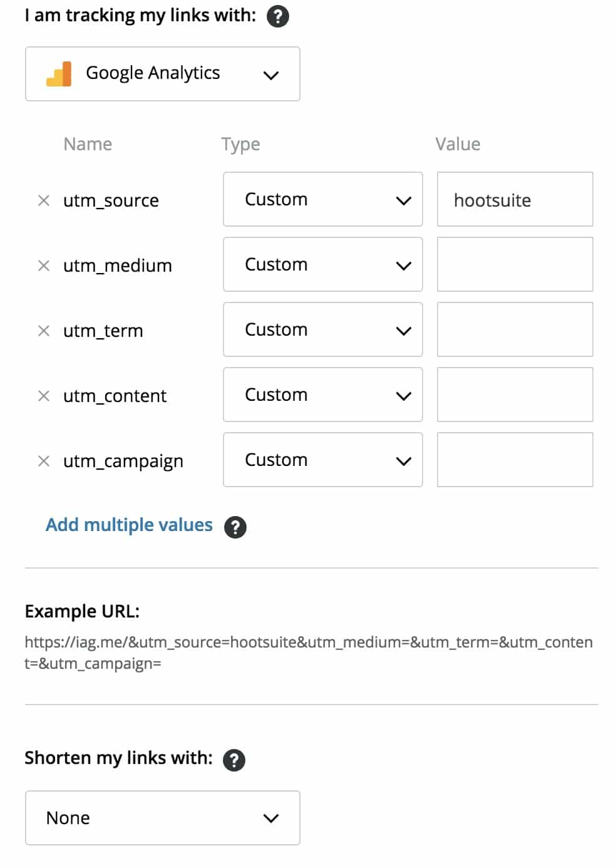Open help for tracking links setting
The height and width of the screenshot is (868, 616).
click(277, 16)
